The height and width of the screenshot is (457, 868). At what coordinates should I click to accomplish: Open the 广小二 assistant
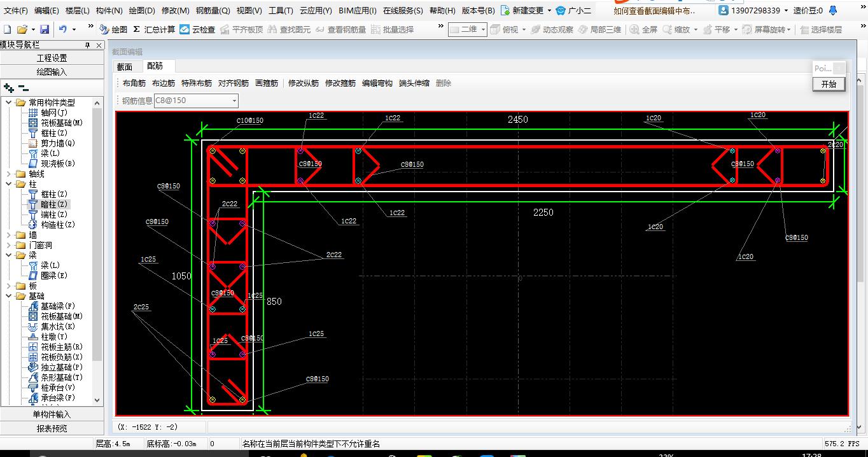(x=573, y=10)
